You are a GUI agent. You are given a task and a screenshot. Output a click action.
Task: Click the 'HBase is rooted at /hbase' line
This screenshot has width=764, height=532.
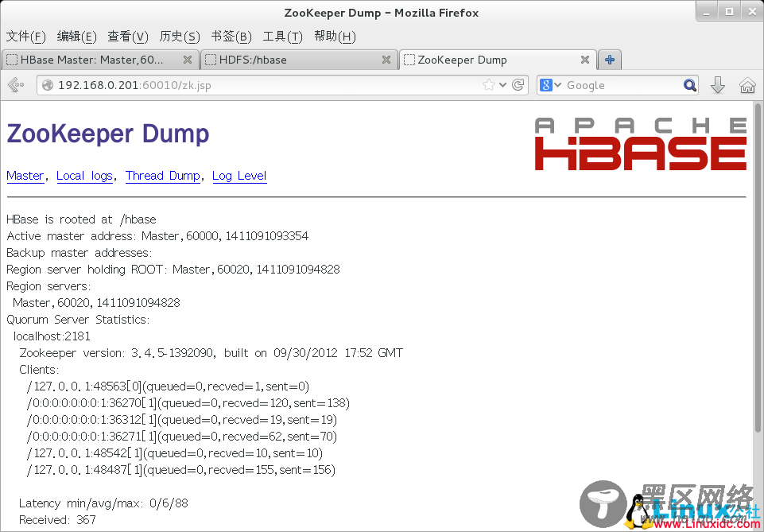coord(81,219)
